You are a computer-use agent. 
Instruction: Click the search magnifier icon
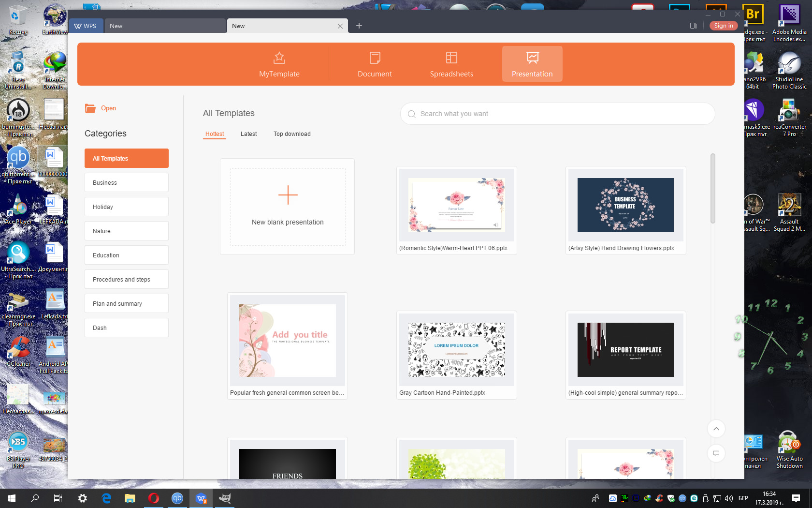point(412,114)
